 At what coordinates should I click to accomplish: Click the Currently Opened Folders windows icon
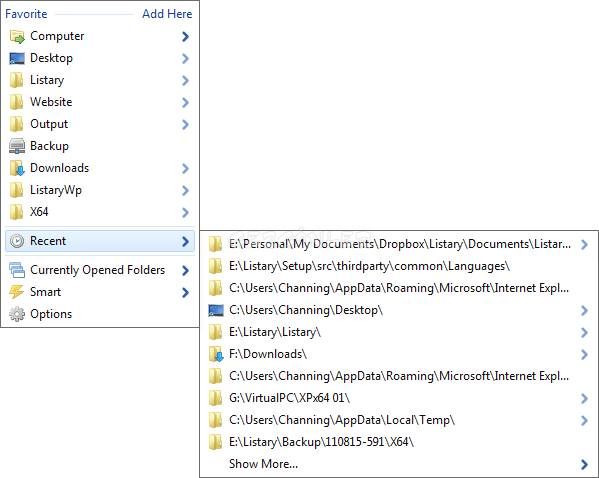point(17,270)
